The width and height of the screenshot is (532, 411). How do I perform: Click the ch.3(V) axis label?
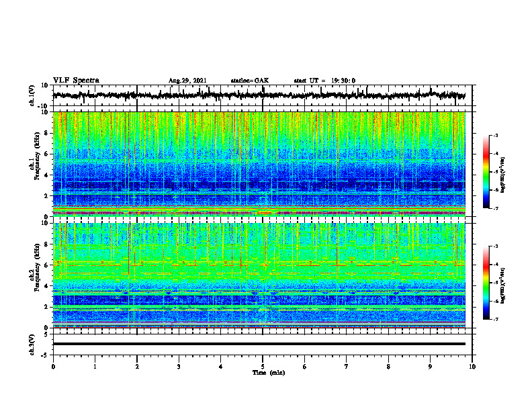[32, 345]
